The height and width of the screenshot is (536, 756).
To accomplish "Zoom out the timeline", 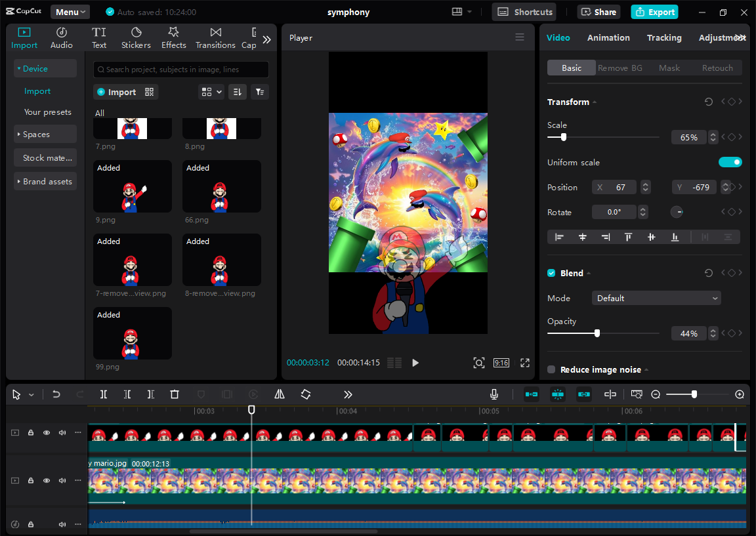I will [656, 394].
